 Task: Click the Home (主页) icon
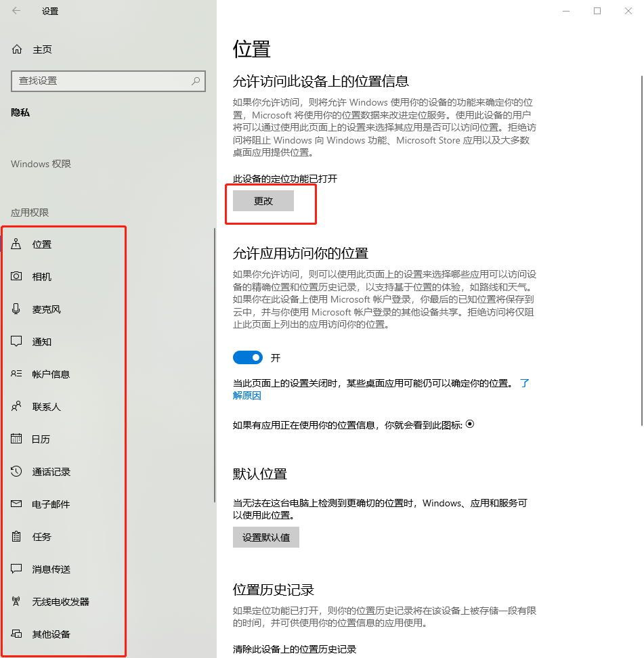(x=17, y=49)
